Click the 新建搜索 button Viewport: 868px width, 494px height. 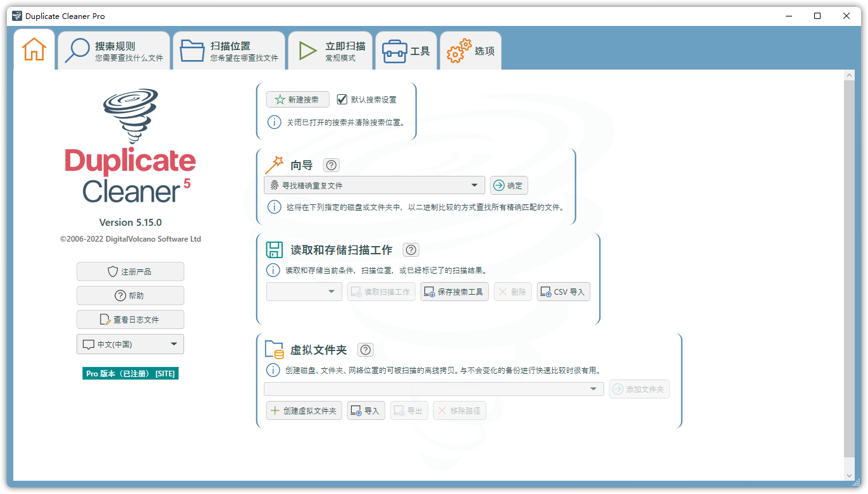[x=297, y=99]
